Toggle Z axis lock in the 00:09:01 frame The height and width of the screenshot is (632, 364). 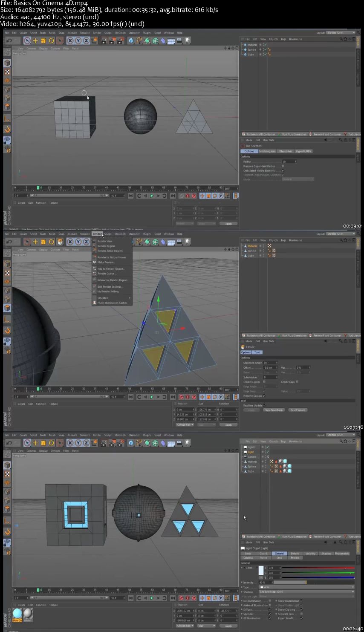pyautogui.click(x=87, y=40)
